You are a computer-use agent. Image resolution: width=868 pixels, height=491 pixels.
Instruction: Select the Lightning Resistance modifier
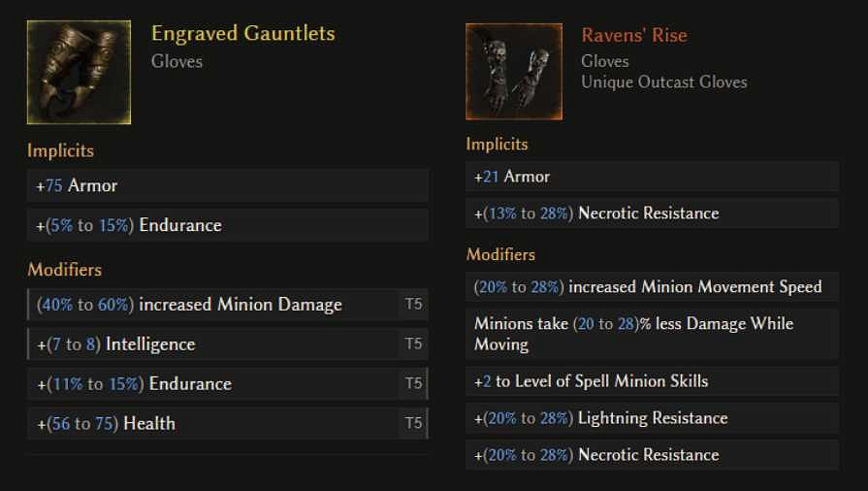(652, 418)
